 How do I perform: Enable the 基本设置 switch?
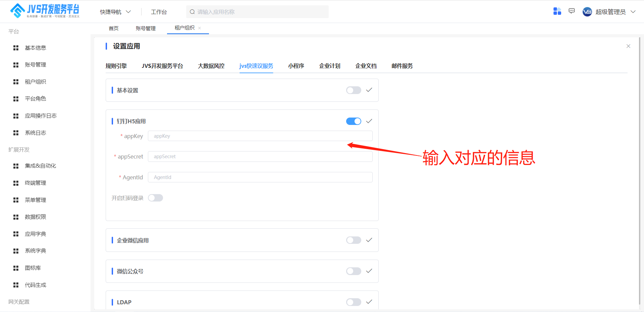click(x=354, y=90)
